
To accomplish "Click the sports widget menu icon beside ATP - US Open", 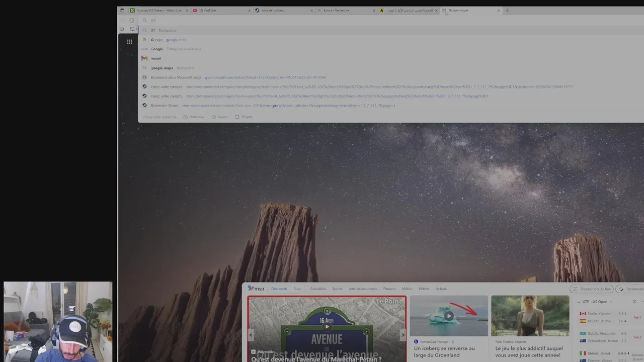I will click(x=634, y=302).
